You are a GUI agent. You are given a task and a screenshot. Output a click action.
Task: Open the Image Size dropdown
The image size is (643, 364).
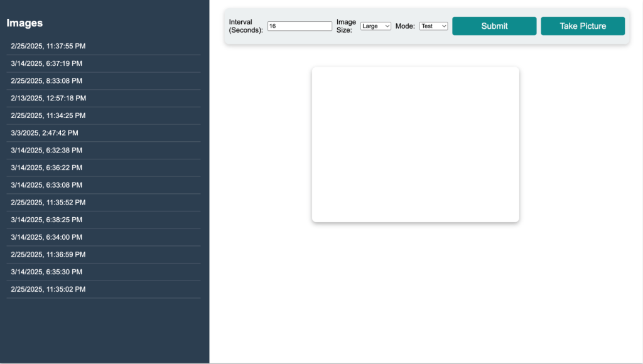(x=376, y=26)
